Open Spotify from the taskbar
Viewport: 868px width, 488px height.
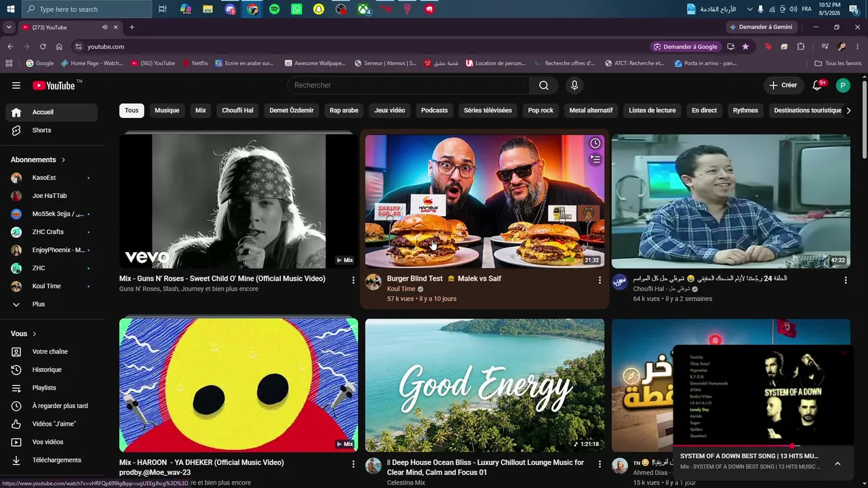(x=274, y=9)
